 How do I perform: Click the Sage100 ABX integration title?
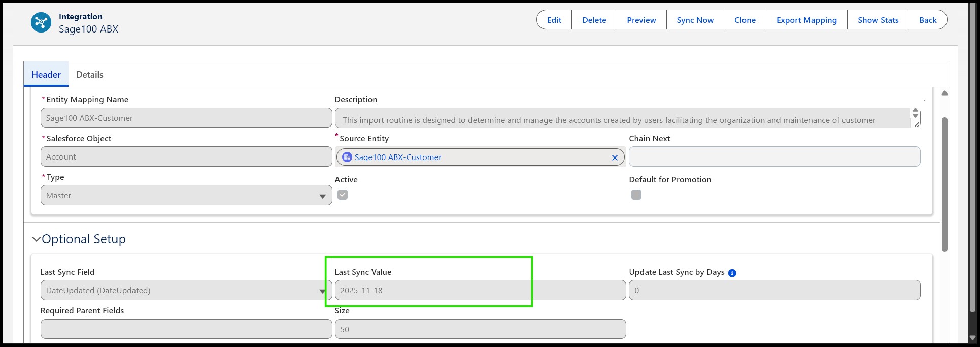(x=88, y=29)
